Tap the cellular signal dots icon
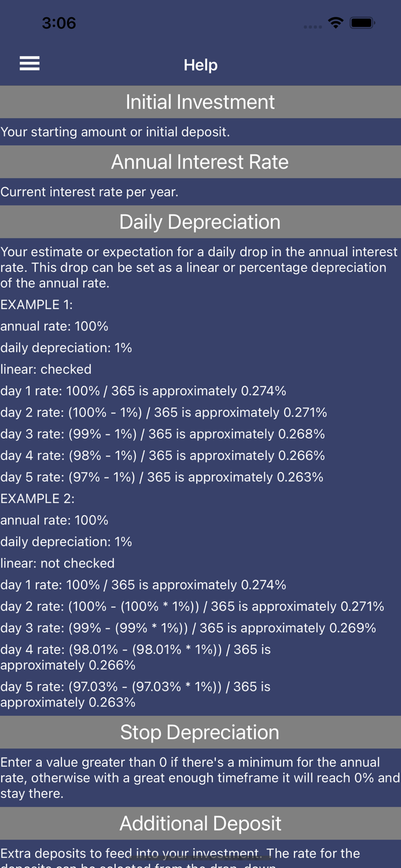Screen dimensions: 401x868 [311, 26]
